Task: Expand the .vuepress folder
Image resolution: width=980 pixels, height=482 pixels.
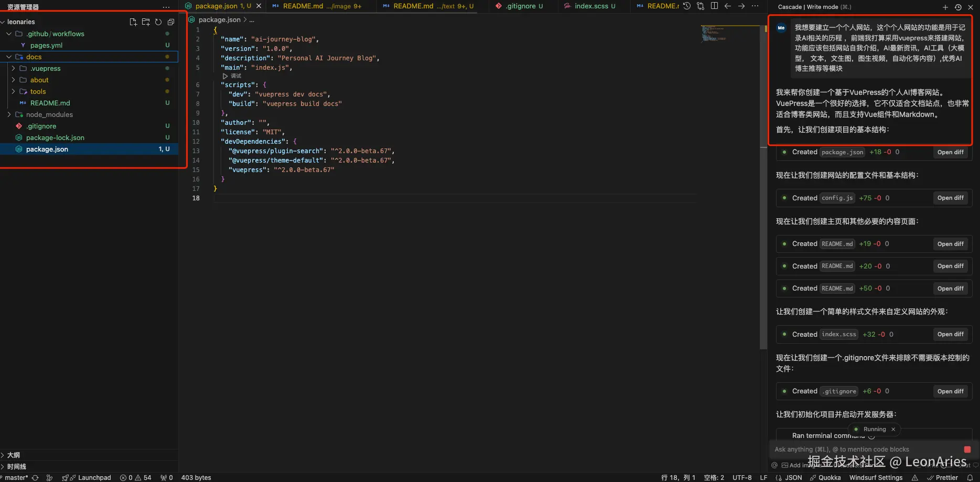Action: tap(13, 68)
